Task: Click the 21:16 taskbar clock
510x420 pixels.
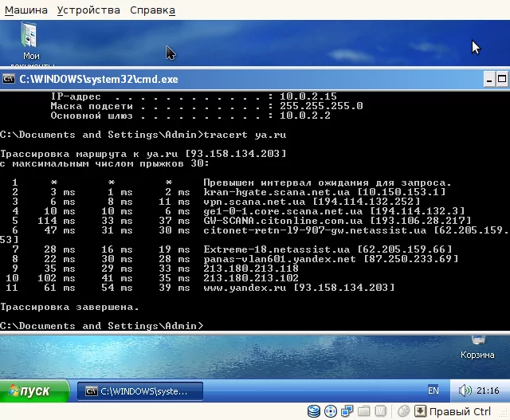Action: pyautogui.click(x=488, y=391)
